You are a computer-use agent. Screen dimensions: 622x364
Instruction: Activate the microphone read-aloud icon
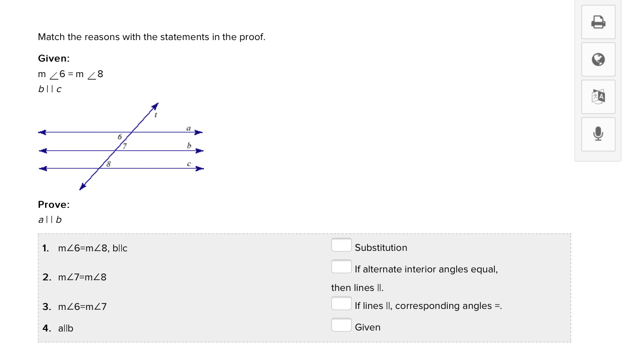click(x=598, y=134)
